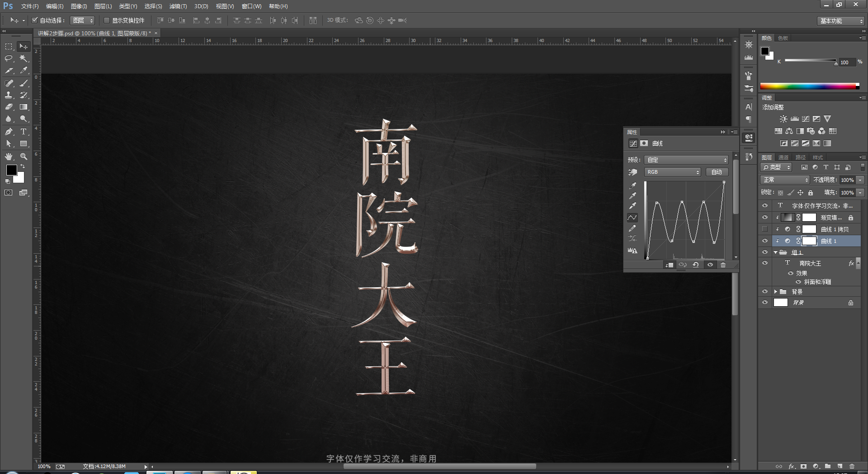
Task: Open the blend mode 正常 dropdown
Action: point(785,180)
